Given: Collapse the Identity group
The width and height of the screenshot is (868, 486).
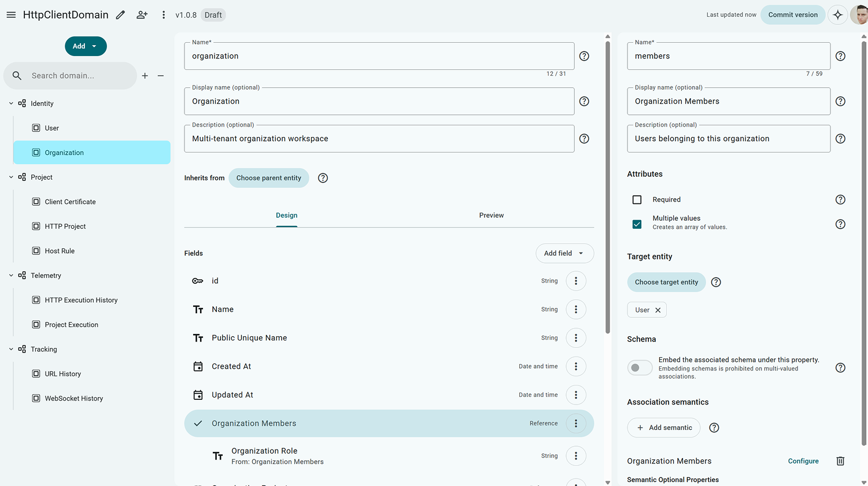Looking at the screenshot, I should tap(11, 103).
